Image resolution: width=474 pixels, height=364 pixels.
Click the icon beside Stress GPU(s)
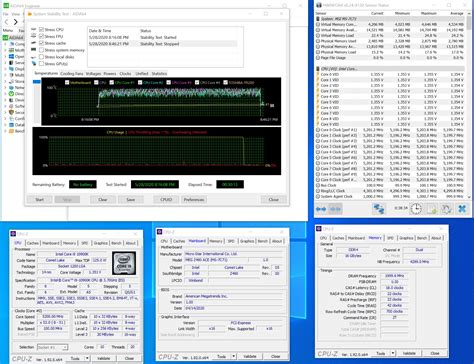(34, 63)
